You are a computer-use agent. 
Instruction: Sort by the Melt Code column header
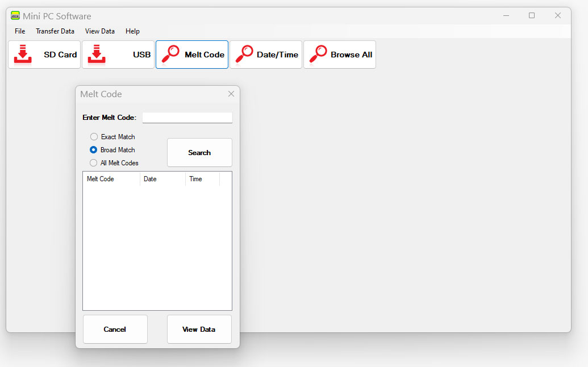[x=111, y=179]
